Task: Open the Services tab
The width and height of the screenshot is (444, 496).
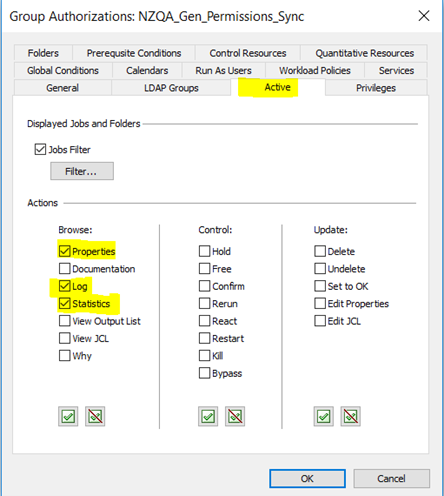Action: click(x=396, y=70)
